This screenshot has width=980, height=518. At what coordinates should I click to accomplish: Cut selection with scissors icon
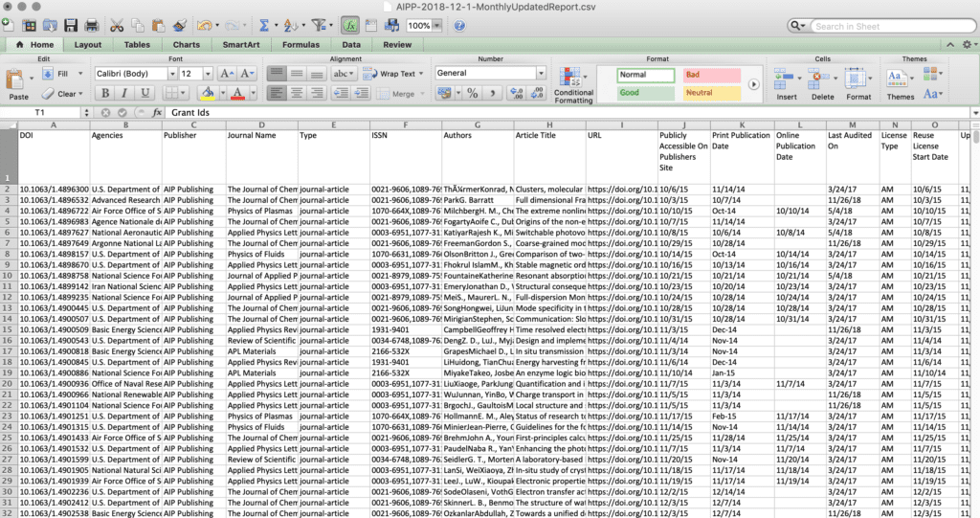pos(117,26)
